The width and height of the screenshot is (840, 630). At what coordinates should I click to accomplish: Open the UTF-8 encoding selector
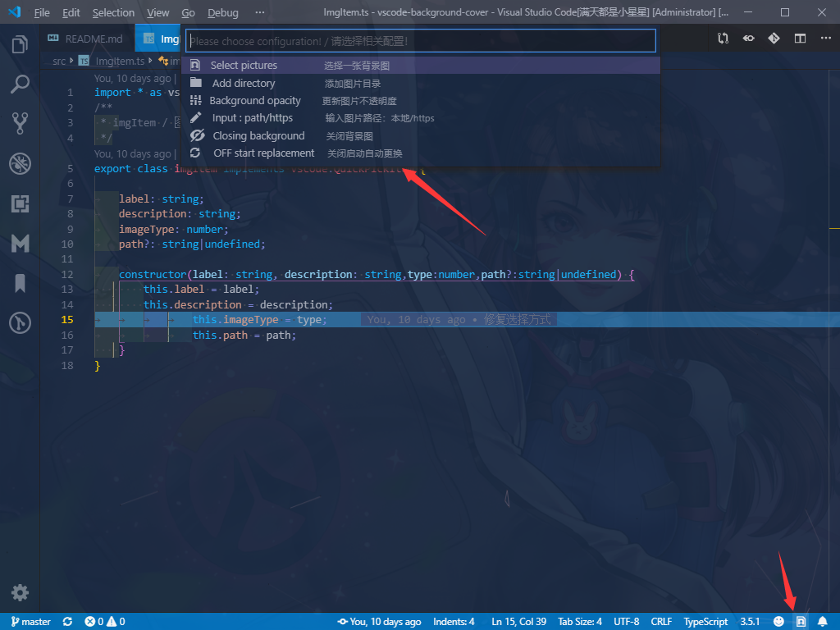click(626, 622)
